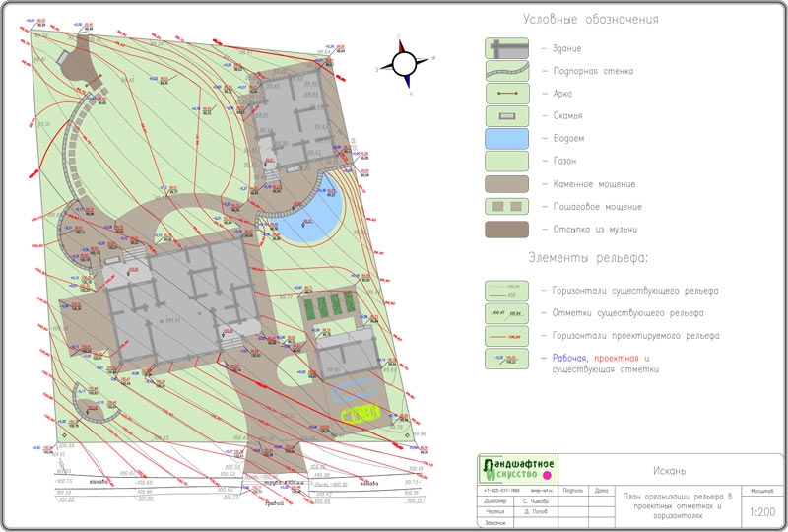Click the Каменное мощение label
Viewport: 788px width, 532px height.
[594, 184]
